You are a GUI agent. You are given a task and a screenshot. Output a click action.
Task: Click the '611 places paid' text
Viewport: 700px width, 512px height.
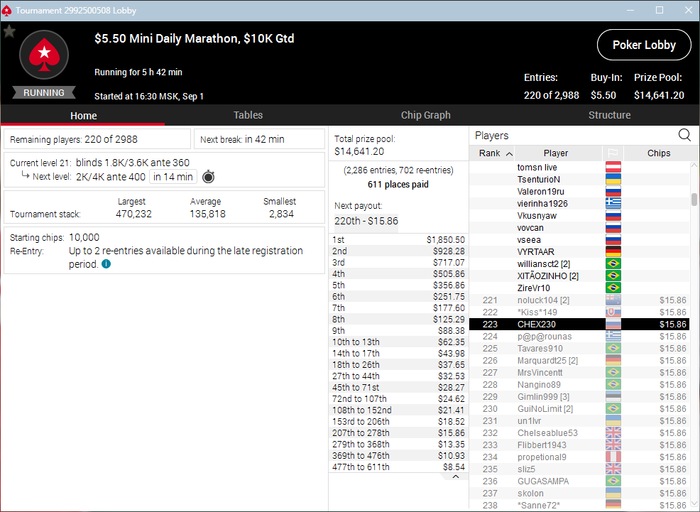coord(398,184)
